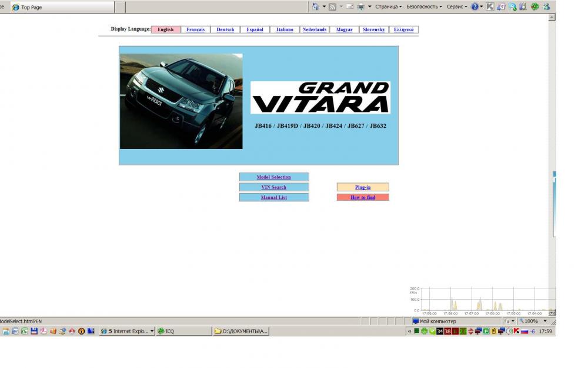Expand the Сервис dropdown menu
Screen dimensions: 588x368
coord(457,7)
